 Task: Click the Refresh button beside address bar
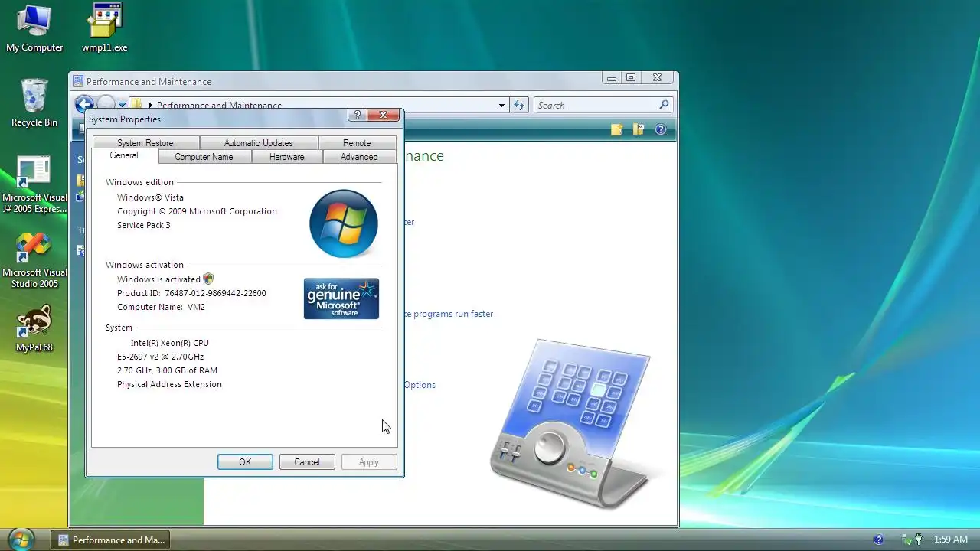click(x=519, y=106)
